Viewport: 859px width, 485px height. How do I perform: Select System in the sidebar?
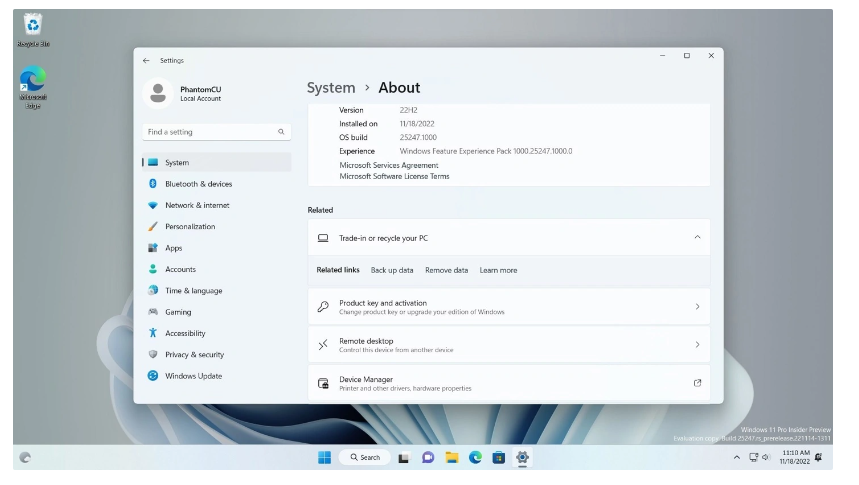coord(217,163)
